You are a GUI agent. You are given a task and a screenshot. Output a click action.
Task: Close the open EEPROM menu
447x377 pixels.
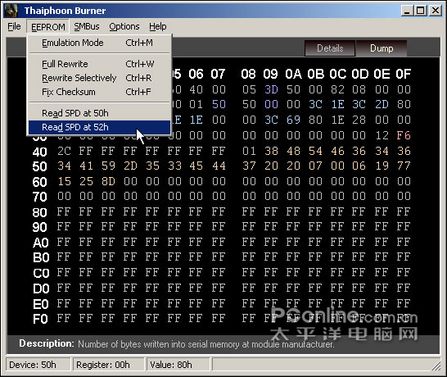(x=48, y=27)
